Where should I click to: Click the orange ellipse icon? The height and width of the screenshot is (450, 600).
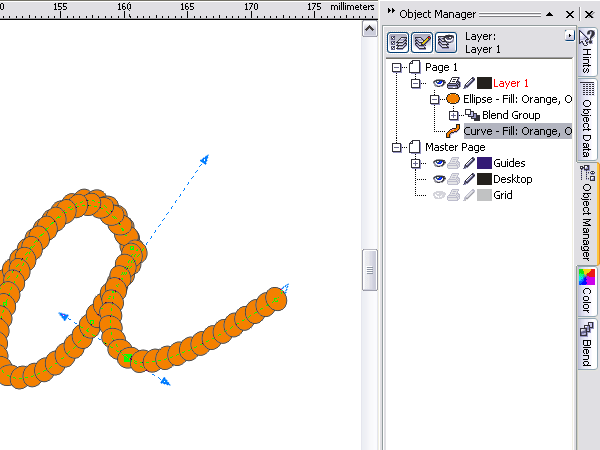[x=453, y=99]
